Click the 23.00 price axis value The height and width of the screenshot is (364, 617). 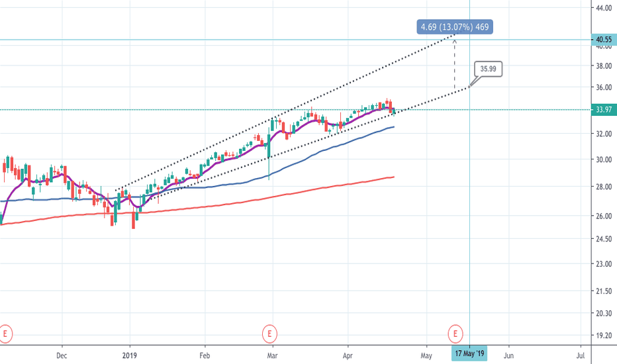(604, 263)
